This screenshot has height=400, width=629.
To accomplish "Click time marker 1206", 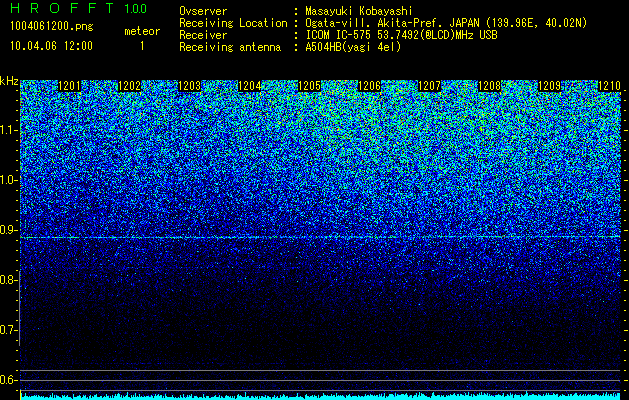I will coord(369,86).
